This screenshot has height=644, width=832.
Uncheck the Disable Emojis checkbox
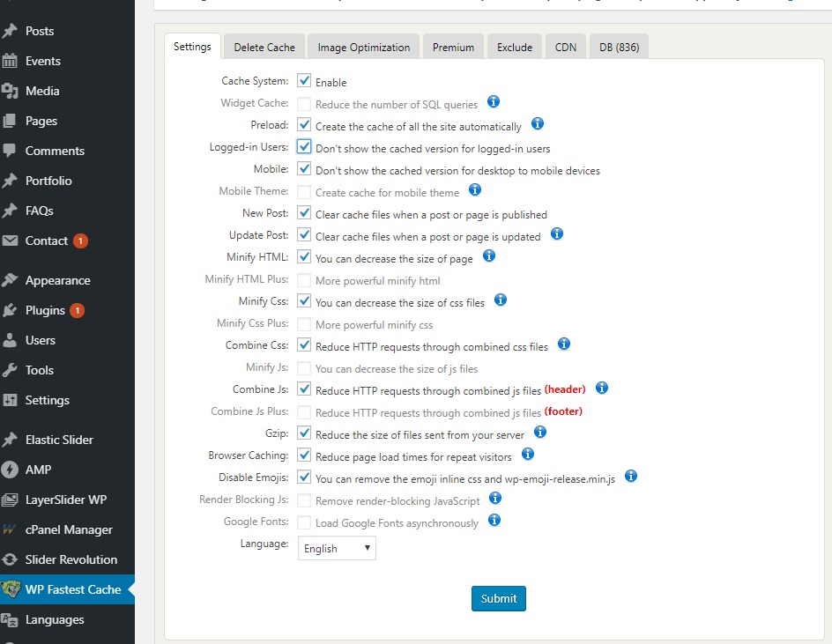[x=304, y=477]
